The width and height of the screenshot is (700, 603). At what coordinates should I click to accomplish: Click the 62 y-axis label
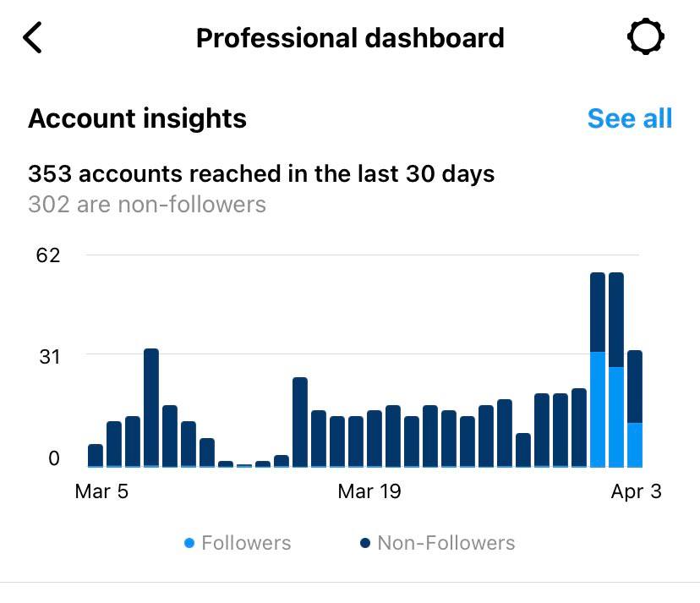(48, 255)
